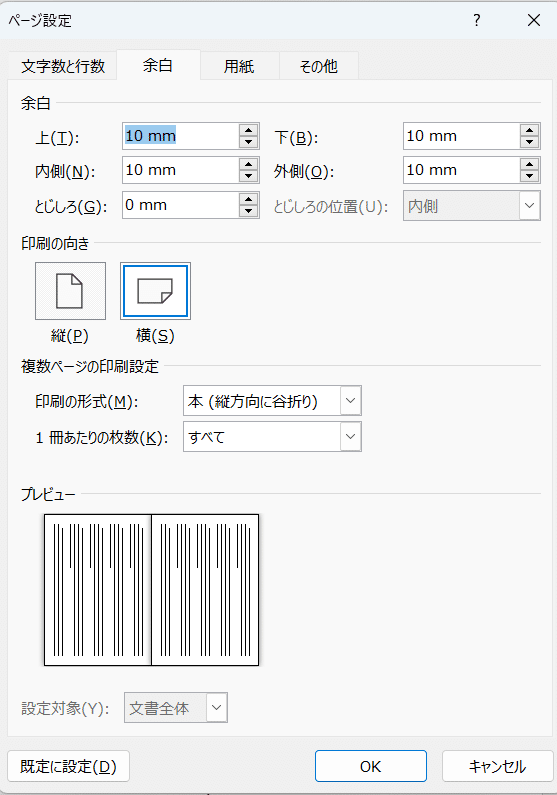The height and width of the screenshot is (795, 557).
Task: Click the 外側(O) margin input field
Action: [461, 170]
